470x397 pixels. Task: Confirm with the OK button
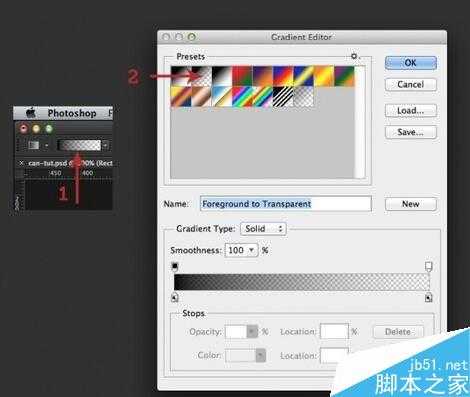click(411, 63)
